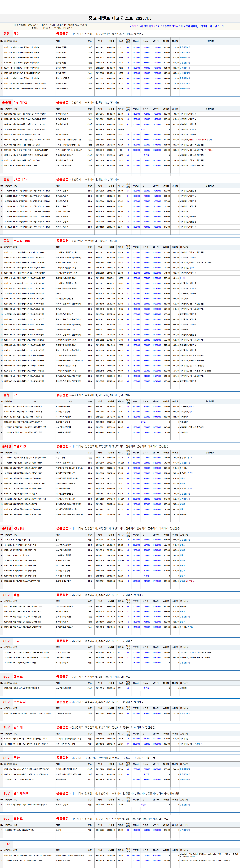Select the 투싼 section heading
The height and width of the screenshot is (868, 240).
pyautogui.click(x=16, y=758)
